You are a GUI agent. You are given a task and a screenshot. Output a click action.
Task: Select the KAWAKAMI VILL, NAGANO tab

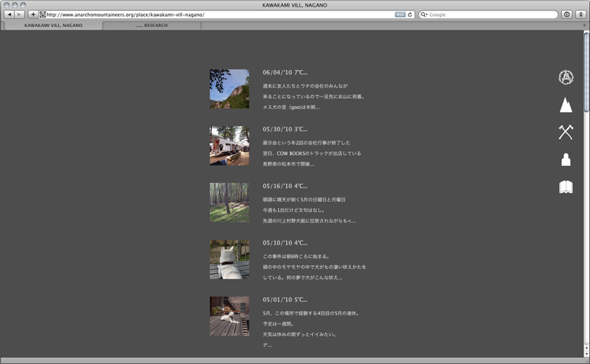pos(53,25)
